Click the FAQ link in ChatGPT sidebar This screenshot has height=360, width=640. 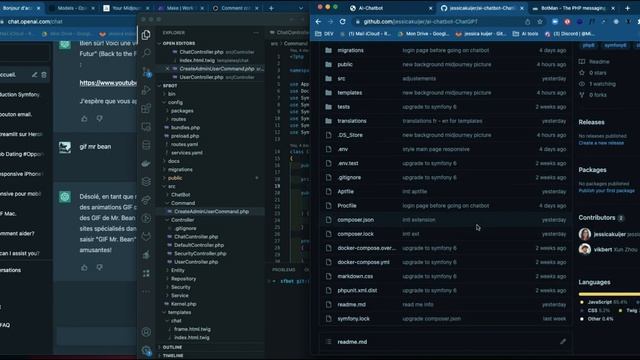pos(5,325)
